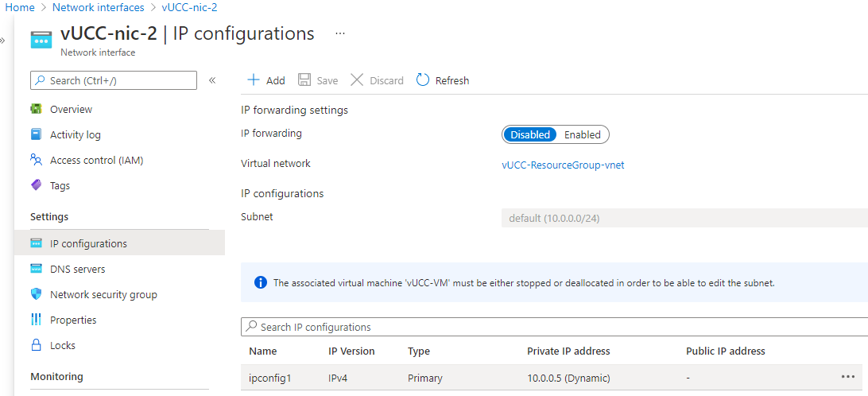Click the DNS servers icon
868x396 pixels.
coord(36,269)
